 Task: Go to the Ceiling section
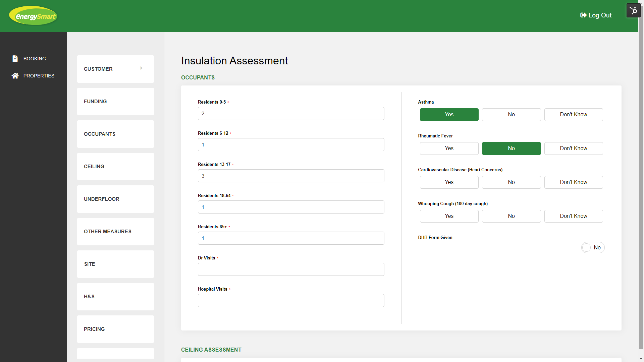pyautogui.click(x=115, y=167)
